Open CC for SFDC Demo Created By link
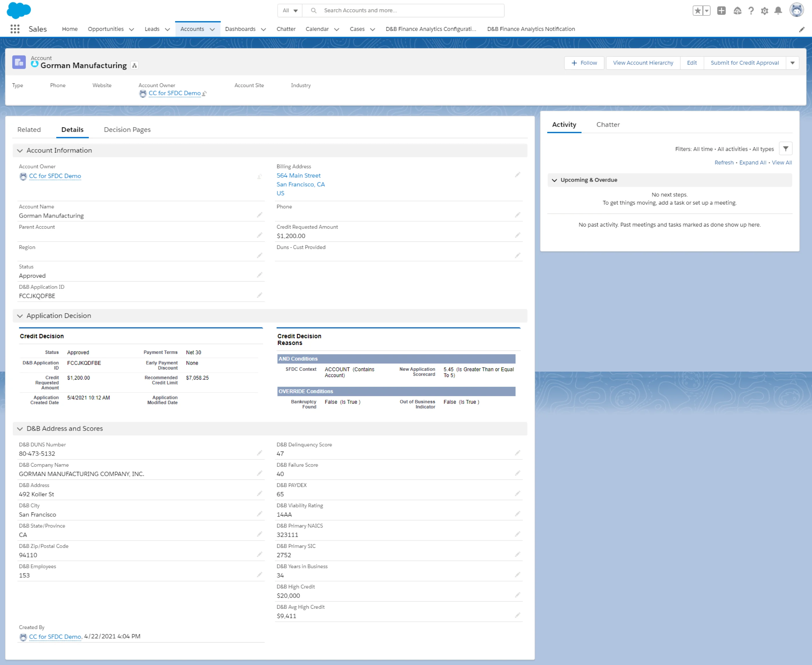The image size is (812, 665). tap(55, 637)
